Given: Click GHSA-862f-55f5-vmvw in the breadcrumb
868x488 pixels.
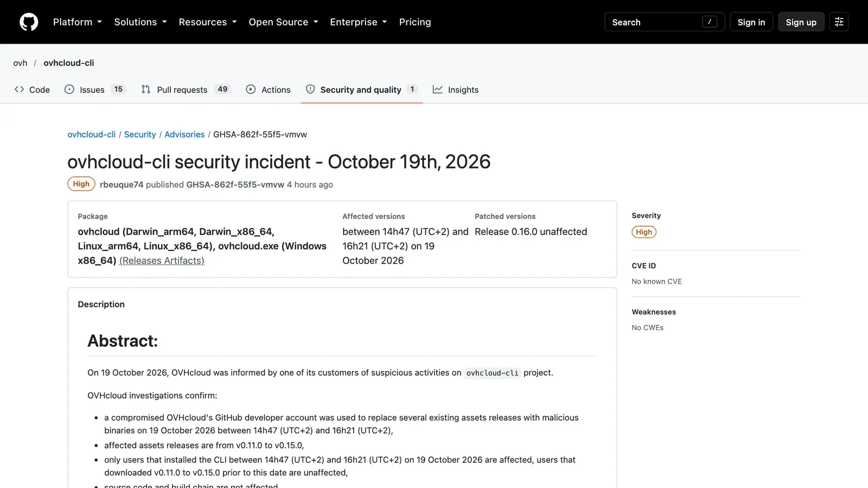Looking at the screenshot, I should pyautogui.click(x=260, y=134).
